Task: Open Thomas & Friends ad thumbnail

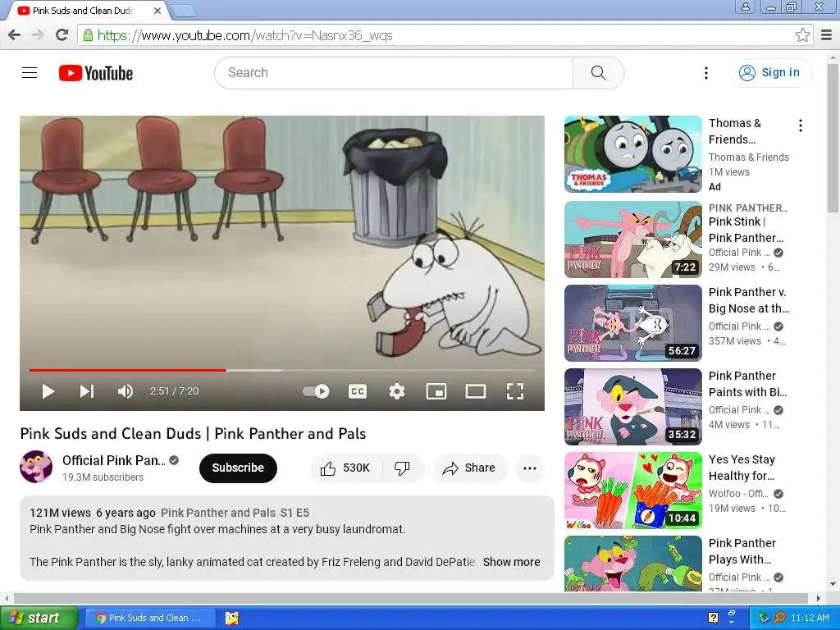Action: (x=632, y=154)
